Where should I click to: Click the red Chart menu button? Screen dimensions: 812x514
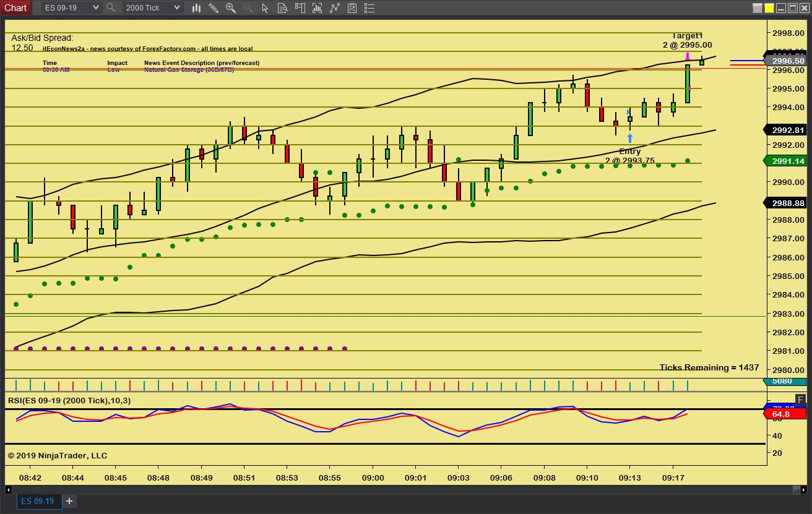point(15,8)
